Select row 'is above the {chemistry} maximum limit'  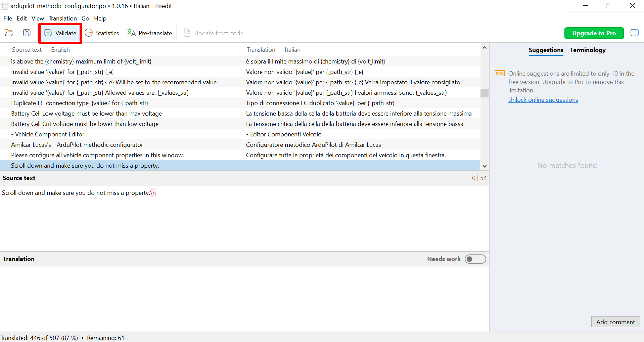(x=240, y=61)
